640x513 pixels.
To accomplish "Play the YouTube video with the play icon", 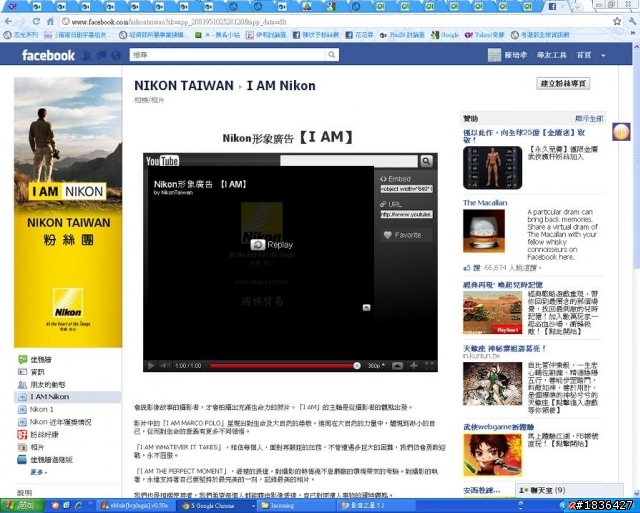I will (151, 366).
